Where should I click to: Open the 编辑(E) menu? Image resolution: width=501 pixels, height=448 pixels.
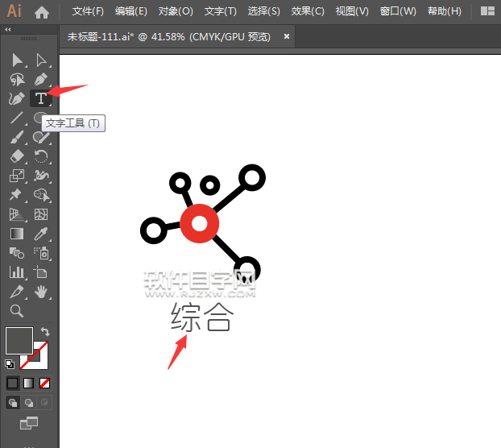click(x=131, y=11)
